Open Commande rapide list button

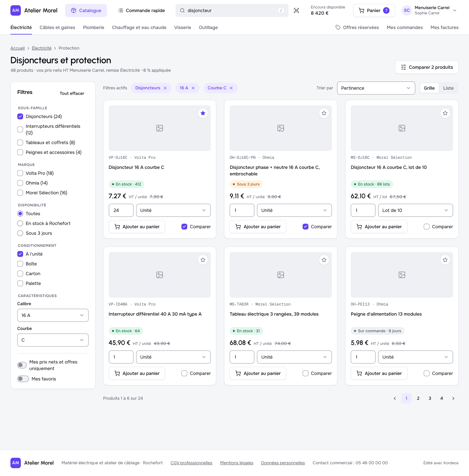[141, 10]
